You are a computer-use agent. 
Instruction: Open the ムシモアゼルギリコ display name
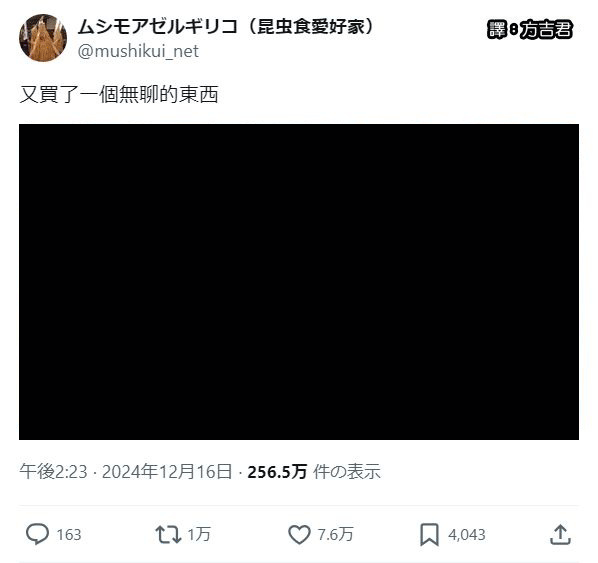158,27
